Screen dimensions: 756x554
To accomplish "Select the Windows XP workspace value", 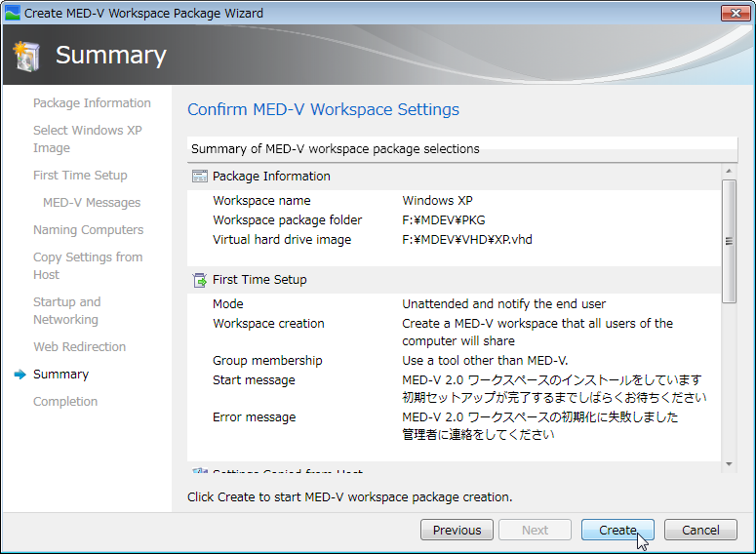I will 437,201.
